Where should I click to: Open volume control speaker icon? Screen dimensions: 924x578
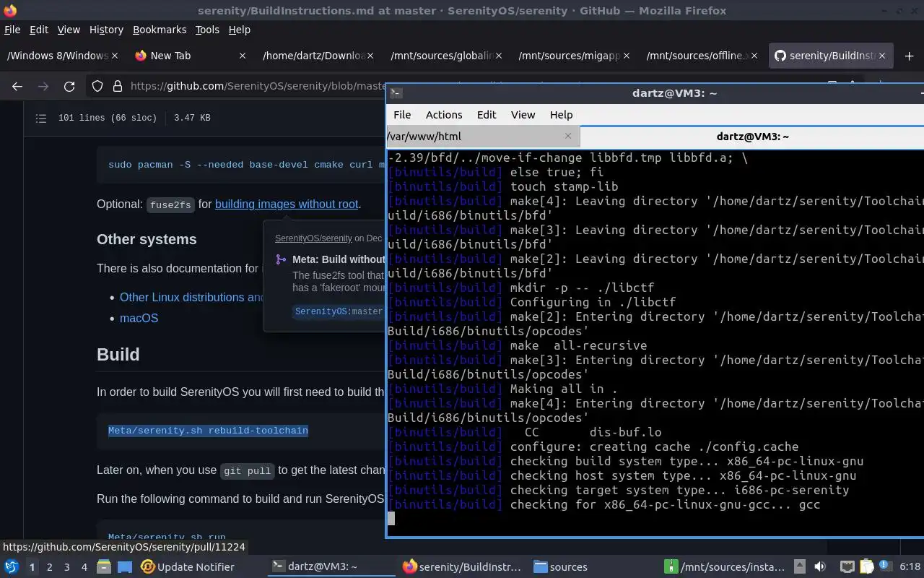point(820,566)
